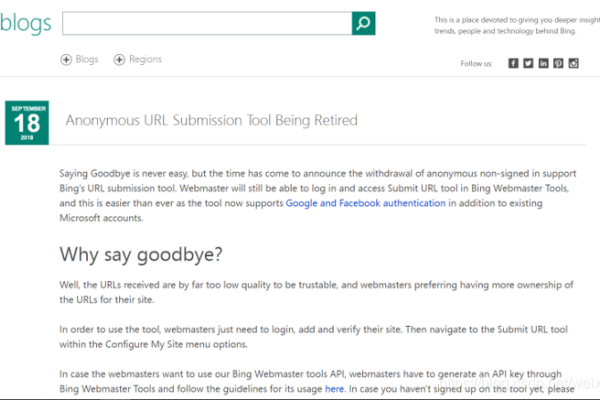This screenshot has width=600, height=400.
Task: Open the Pinterest follow icon
Action: (558, 63)
